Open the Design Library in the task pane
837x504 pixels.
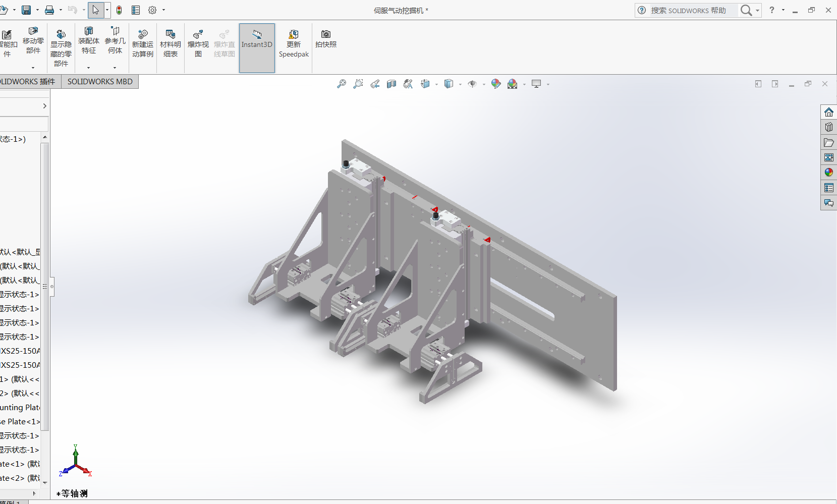[x=828, y=127]
